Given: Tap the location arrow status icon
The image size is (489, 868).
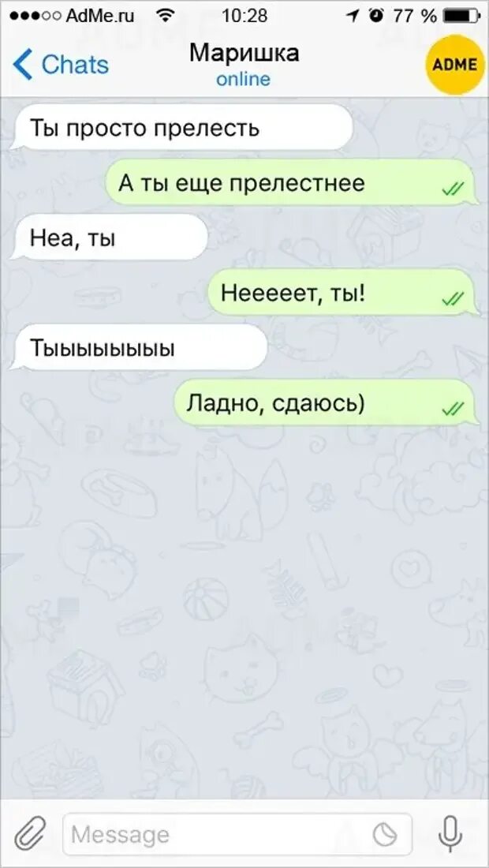Looking at the screenshot, I should 353,17.
